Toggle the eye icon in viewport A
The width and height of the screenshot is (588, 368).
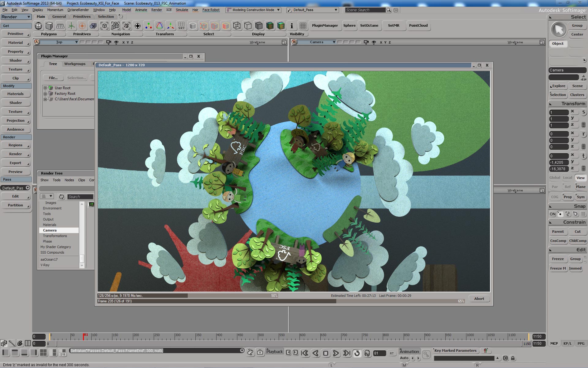point(116,42)
